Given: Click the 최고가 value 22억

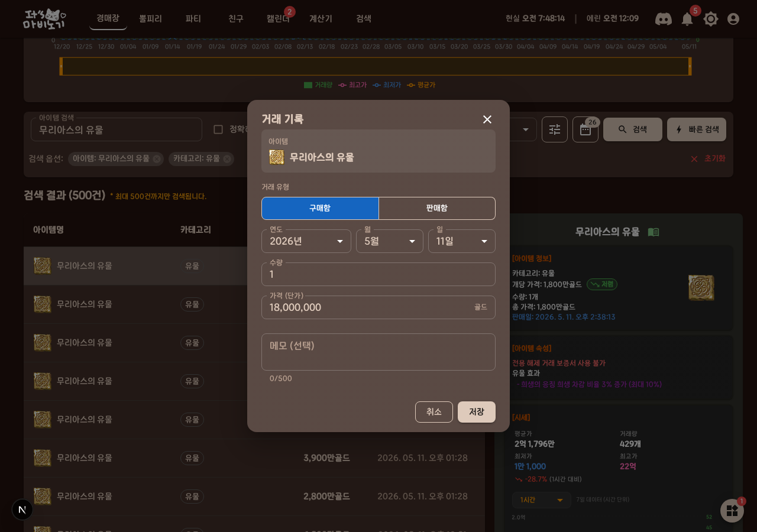Looking at the screenshot, I should pos(628,466).
